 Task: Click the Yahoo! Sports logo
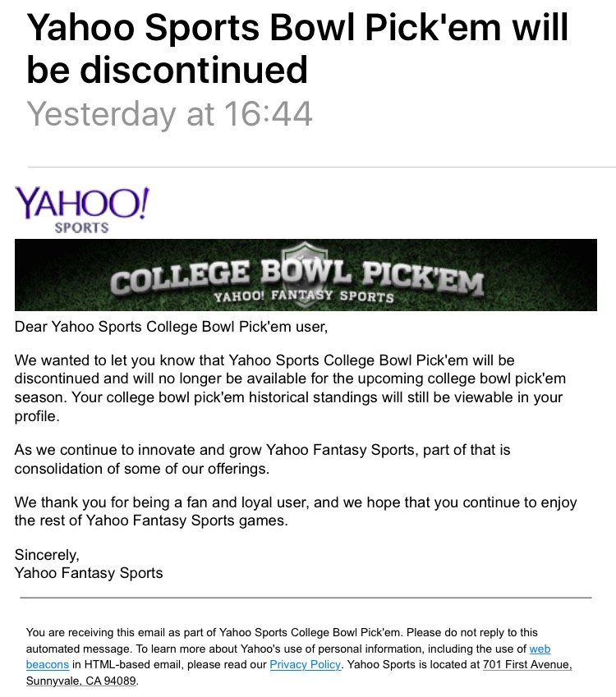[x=82, y=210]
